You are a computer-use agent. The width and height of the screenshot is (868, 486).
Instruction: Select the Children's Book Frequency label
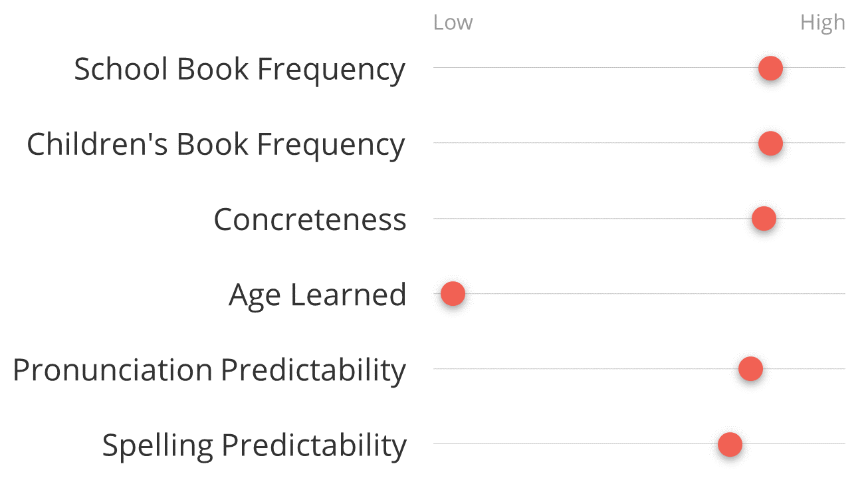pos(216,144)
